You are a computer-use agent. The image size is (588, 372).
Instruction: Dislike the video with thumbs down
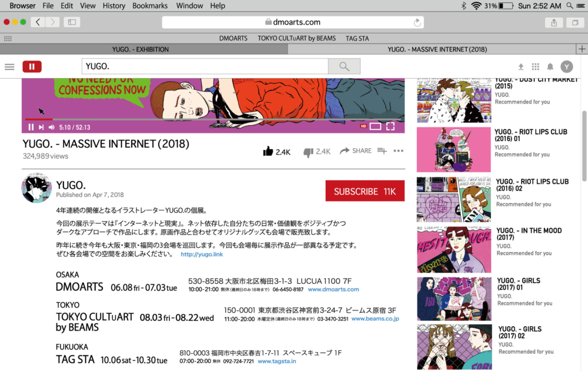pyautogui.click(x=308, y=152)
